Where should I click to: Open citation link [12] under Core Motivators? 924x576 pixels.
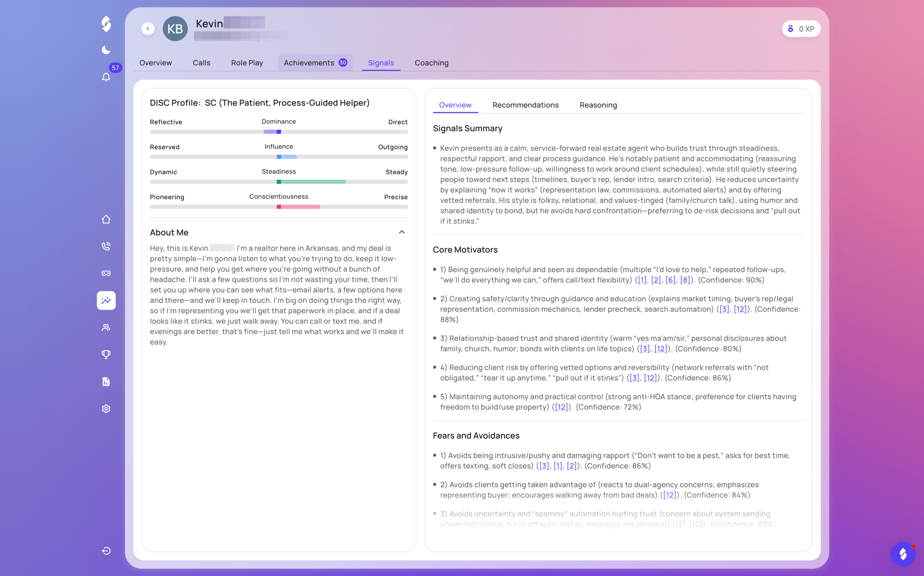coord(739,309)
